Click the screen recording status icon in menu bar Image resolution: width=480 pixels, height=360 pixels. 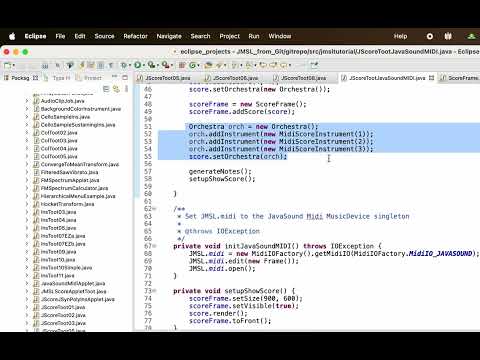point(430,36)
